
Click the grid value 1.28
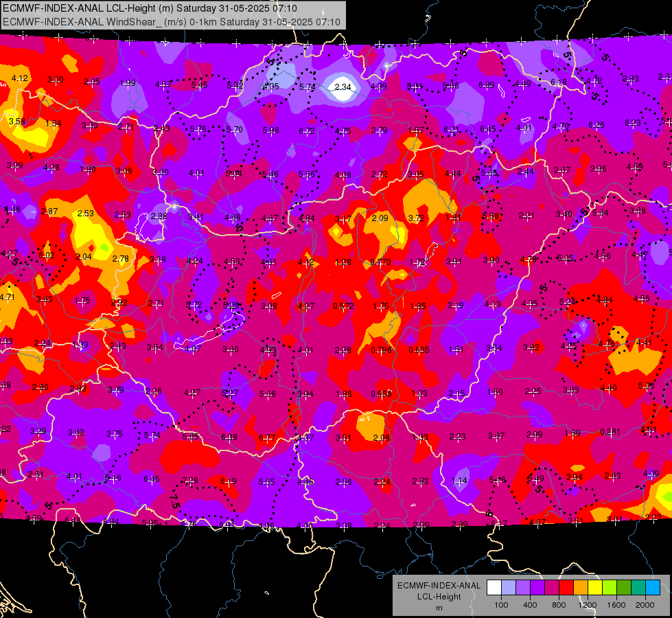[x=343, y=262]
